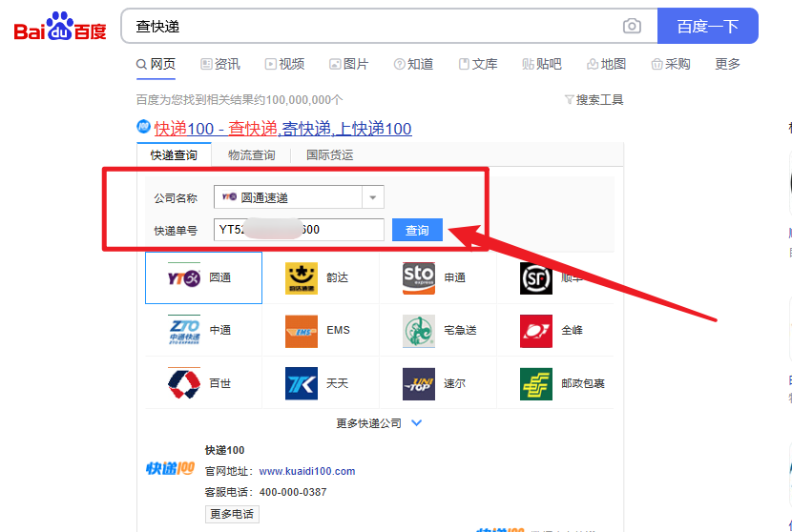Open the 快递100 result title link

click(x=282, y=129)
